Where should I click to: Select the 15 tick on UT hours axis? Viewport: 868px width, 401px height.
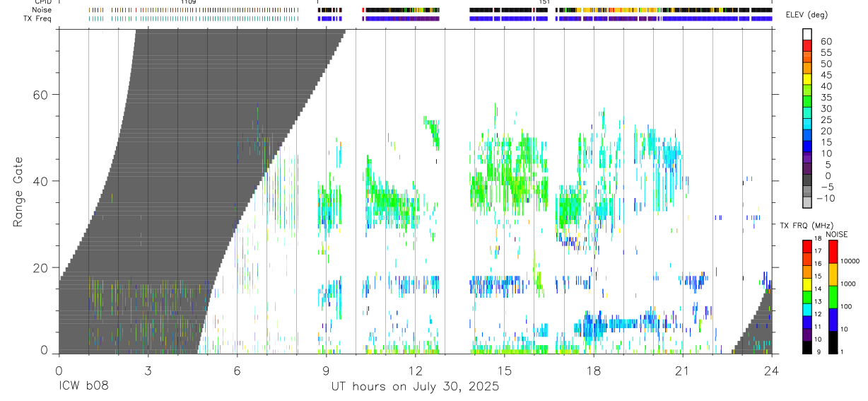tap(504, 370)
